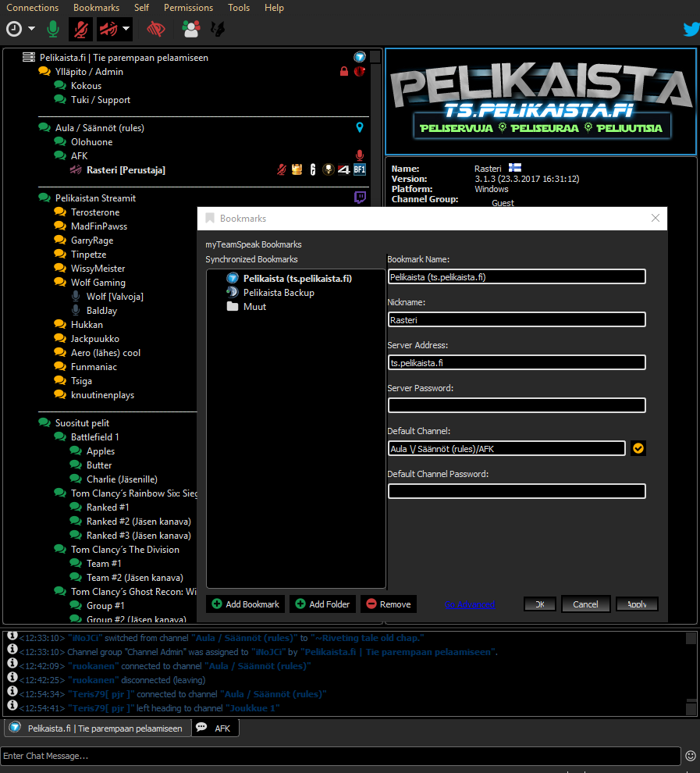Click the Default Channel field

(506, 449)
